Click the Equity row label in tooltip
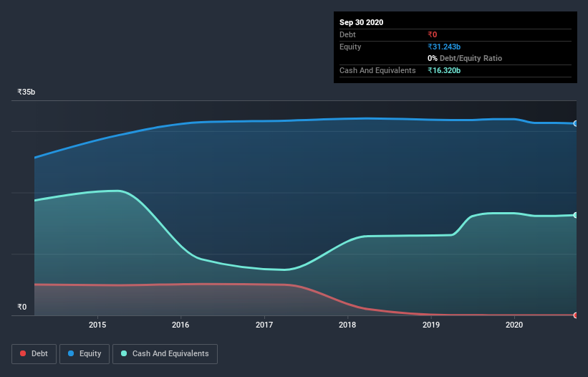Viewport: 588px width, 377px height. (350, 47)
